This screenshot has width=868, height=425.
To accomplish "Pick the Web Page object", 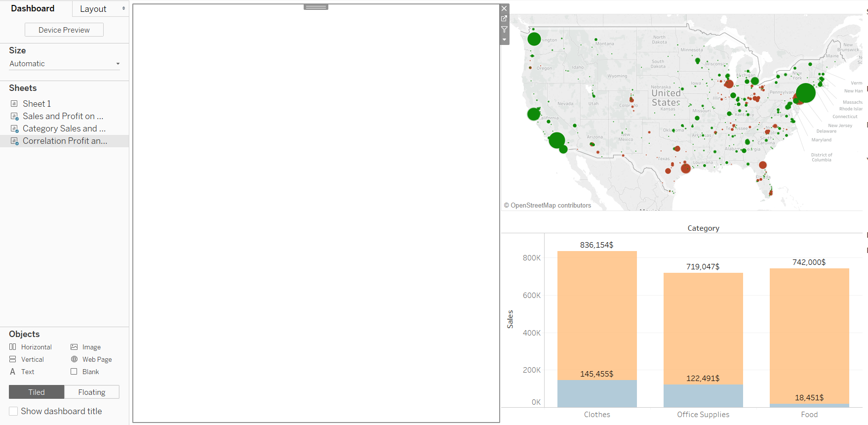I will pos(91,359).
